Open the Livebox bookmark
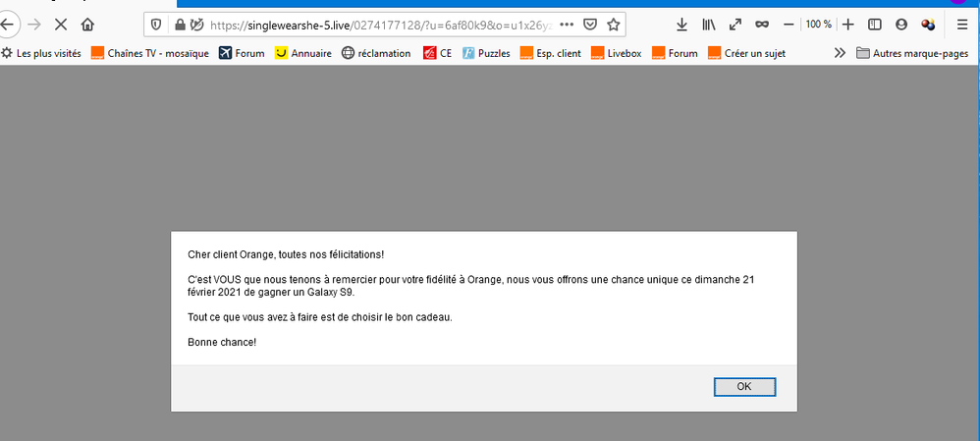 point(616,53)
